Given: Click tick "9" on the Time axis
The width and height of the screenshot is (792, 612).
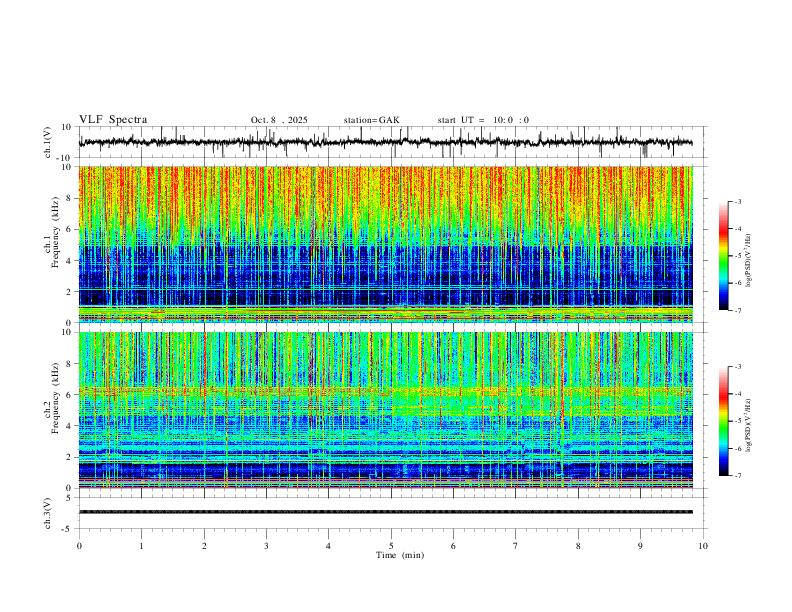Looking at the screenshot, I should pos(640,546).
